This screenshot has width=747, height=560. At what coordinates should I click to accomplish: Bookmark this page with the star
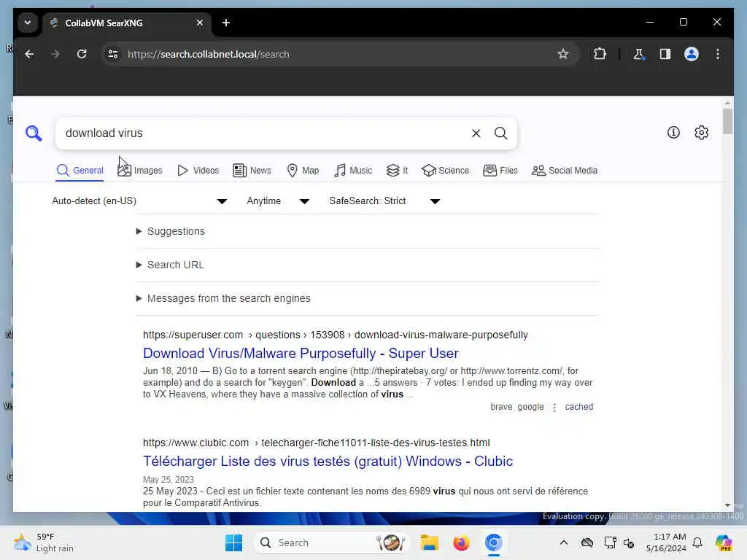tap(563, 54)
